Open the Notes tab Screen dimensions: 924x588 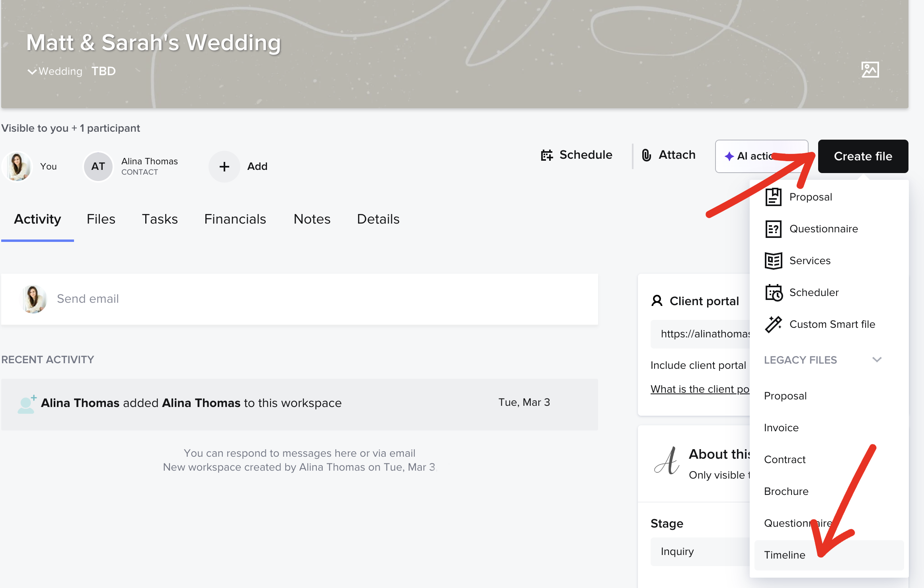(x=312, y=219)
